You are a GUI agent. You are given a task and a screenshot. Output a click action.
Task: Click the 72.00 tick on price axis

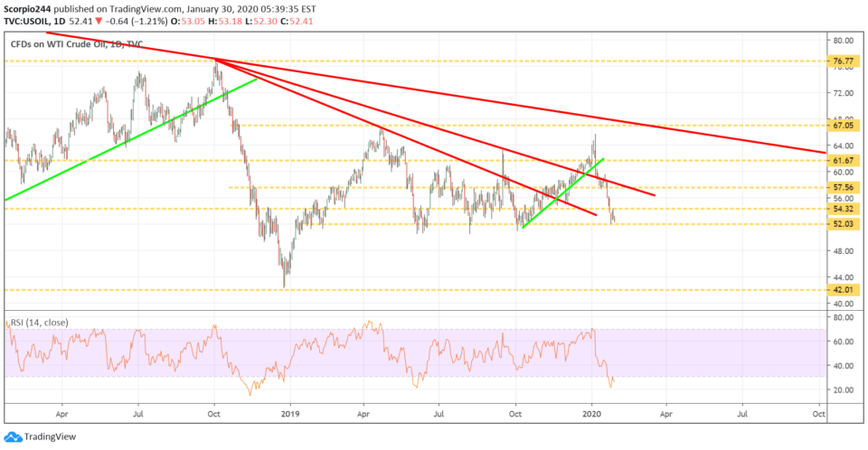coord(843,93)
